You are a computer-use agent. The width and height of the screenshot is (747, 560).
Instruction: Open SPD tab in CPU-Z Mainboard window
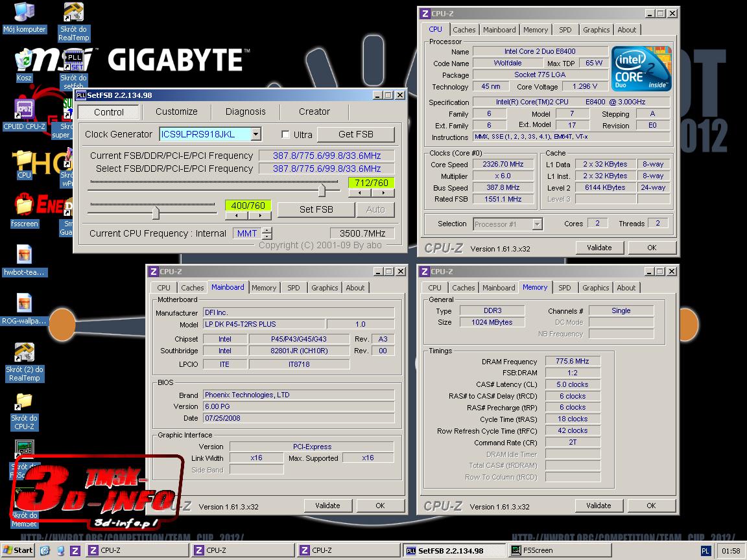[294, 288]
